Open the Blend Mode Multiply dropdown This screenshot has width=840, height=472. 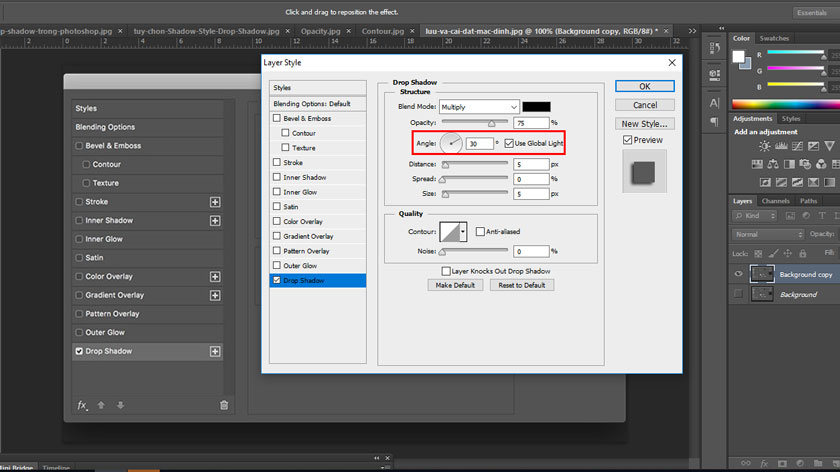coord(479,107)
